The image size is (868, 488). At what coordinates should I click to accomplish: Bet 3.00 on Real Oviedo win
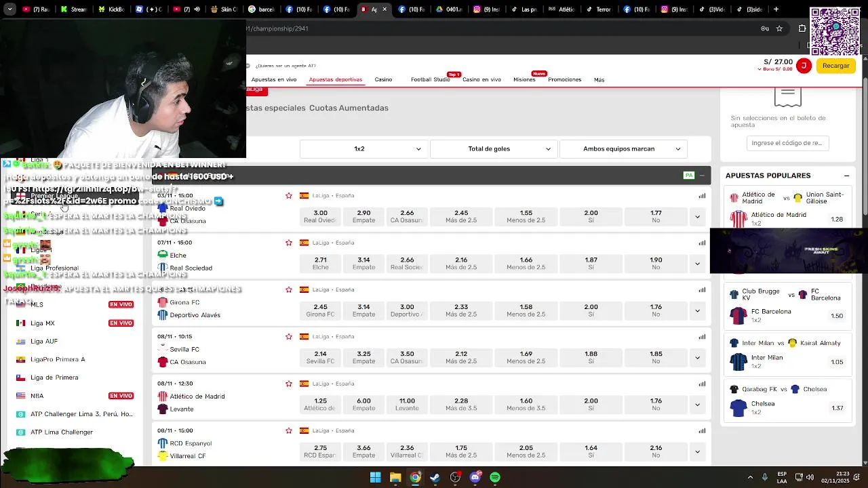pyautogui.click(x=320, y=216)
